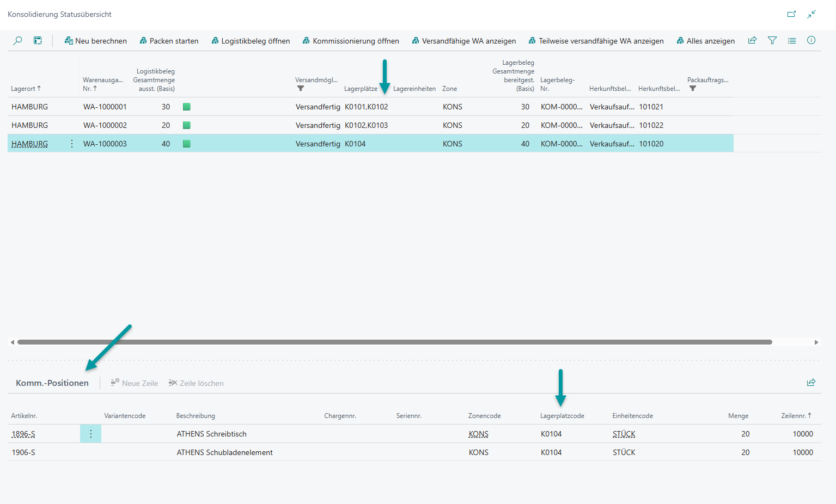Click the scrollbar left arrow
Image resolution: width=836 pixels, height=504 pixels.
tap(12, 342)
